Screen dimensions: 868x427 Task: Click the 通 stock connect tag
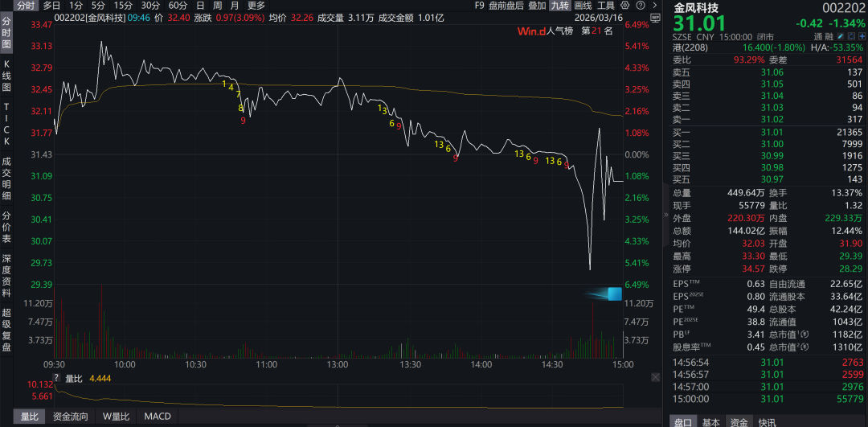point(818,36)
